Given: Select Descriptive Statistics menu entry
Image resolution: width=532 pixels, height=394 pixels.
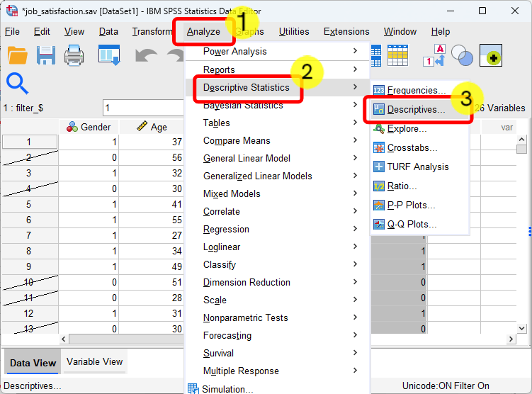Looking at the screenshot, I should (278, 88).
